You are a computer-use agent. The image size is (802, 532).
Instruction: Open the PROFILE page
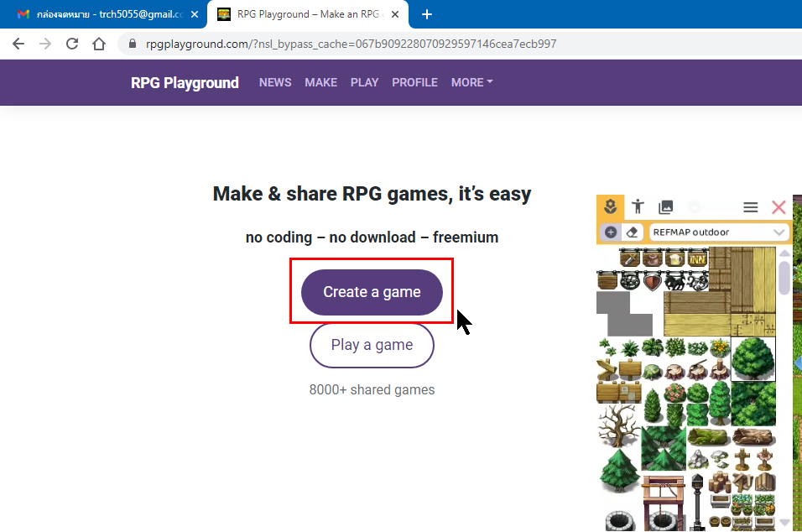(414, 82)
